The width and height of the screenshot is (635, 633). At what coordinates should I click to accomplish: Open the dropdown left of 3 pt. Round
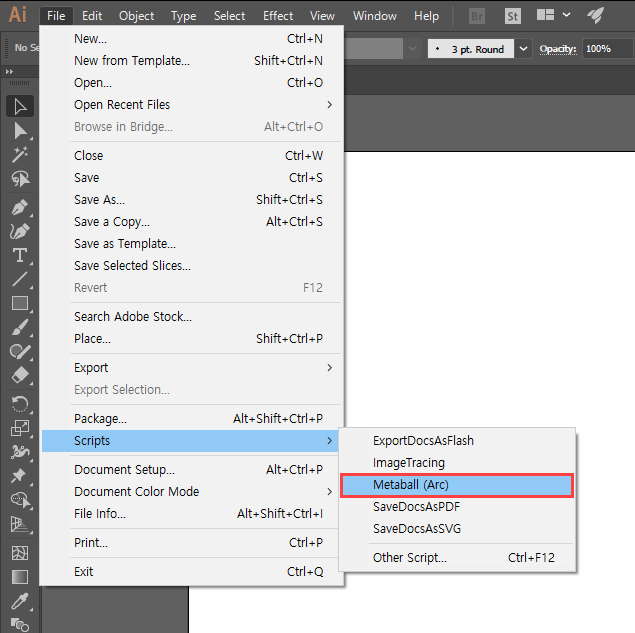(x=412, y=49)
